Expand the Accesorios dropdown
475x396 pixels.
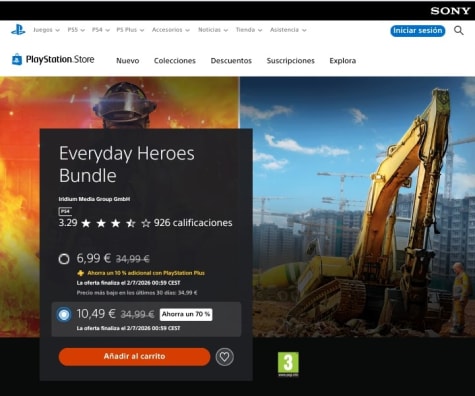point(171,30)
